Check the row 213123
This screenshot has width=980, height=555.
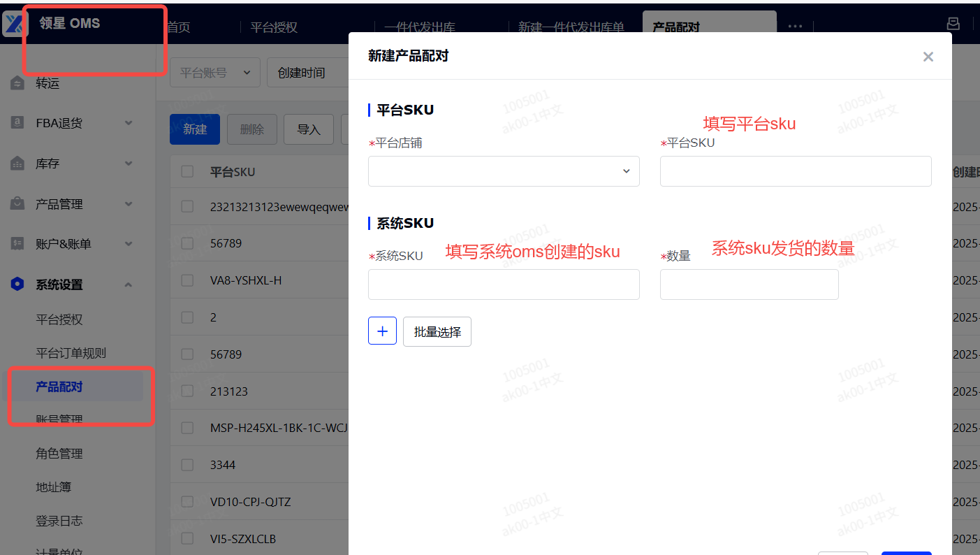[x=187, y=391]
